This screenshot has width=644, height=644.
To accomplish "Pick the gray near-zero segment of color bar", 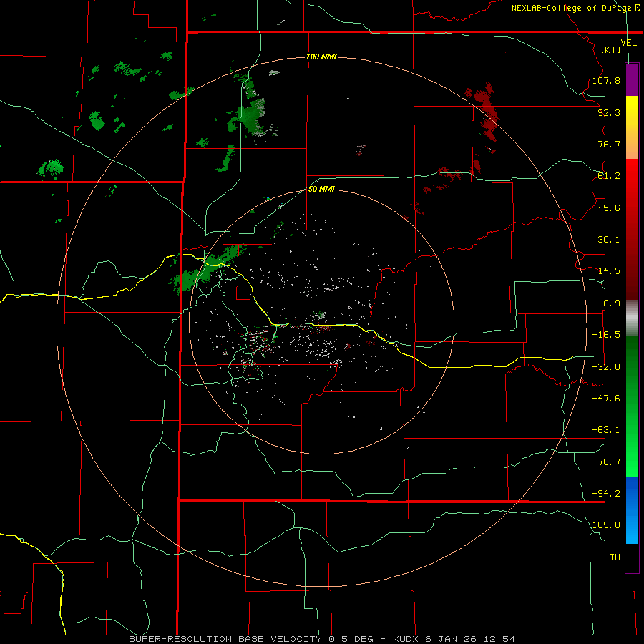I will [x=632, y=317].
